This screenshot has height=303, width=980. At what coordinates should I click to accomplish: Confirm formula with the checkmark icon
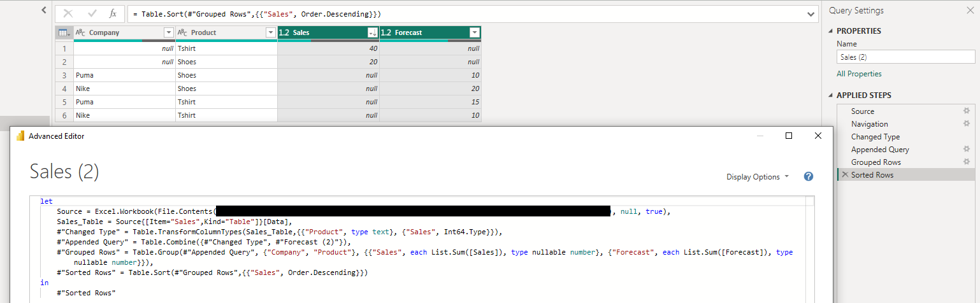[92, 13]
